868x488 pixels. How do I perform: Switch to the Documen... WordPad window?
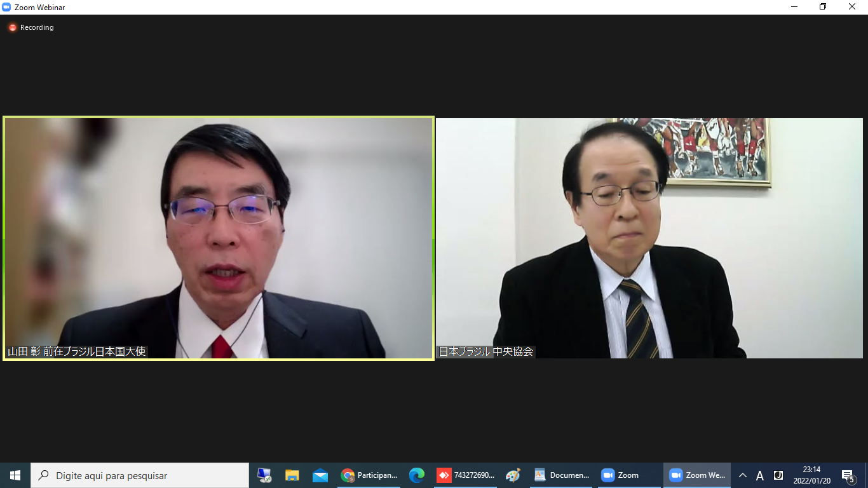pos(562,475)
